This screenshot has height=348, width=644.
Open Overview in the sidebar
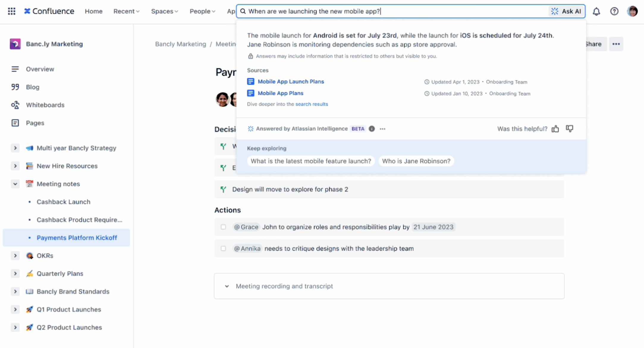40,69
